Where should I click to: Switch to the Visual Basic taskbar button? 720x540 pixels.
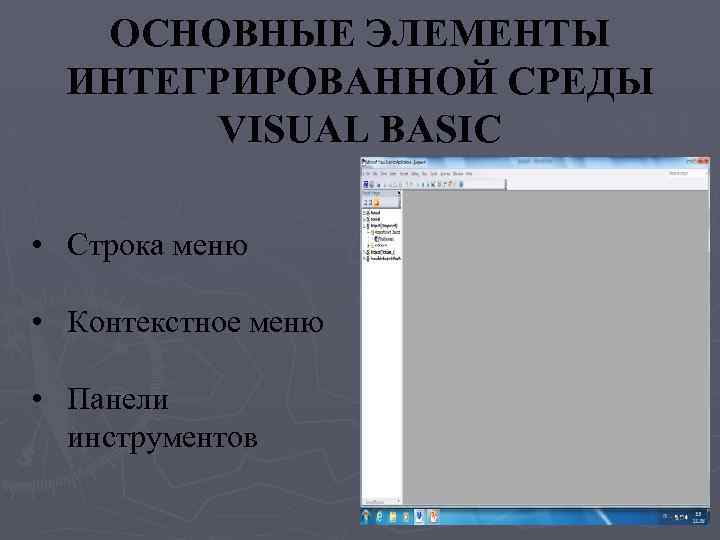(x=420, y=517)
